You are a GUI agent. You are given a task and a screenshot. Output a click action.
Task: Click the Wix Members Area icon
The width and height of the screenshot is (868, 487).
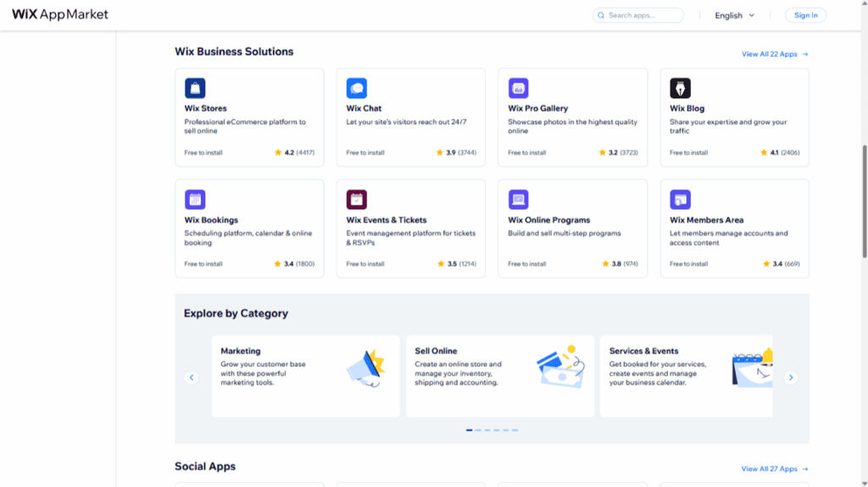(680, 199)
